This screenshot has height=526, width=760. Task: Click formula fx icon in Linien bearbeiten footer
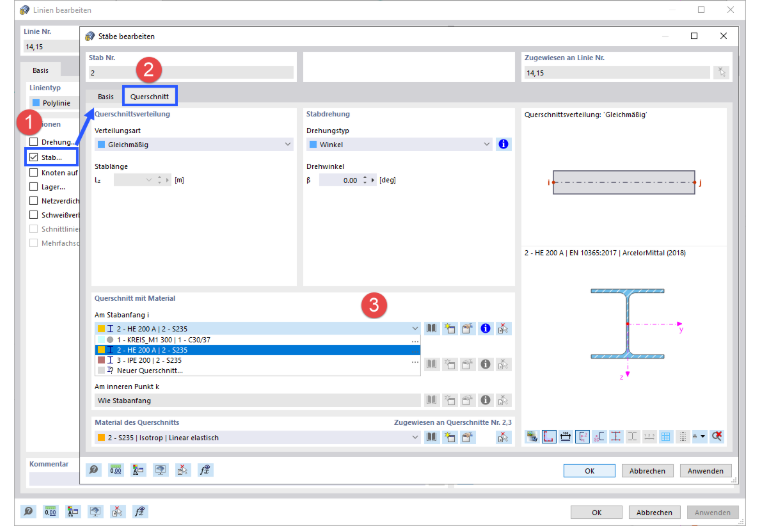pos(140,511)
